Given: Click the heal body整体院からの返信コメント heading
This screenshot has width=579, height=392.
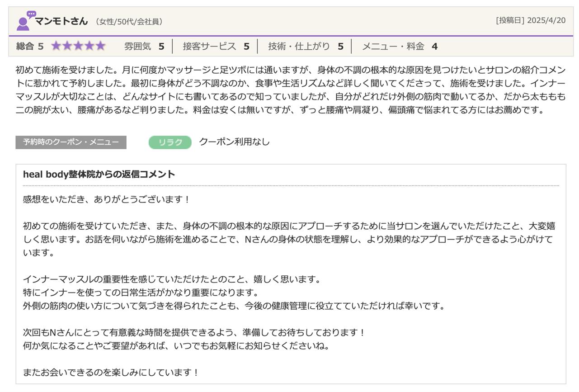Looking at the screenshot, I should pyautogui.click(x=99, y=175).
